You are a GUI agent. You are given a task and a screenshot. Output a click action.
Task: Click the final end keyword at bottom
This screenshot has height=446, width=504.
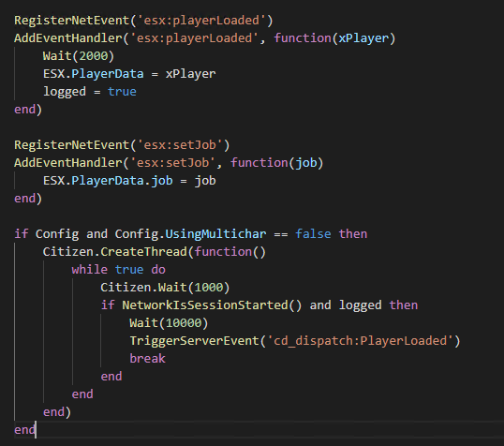coord(24,430)
